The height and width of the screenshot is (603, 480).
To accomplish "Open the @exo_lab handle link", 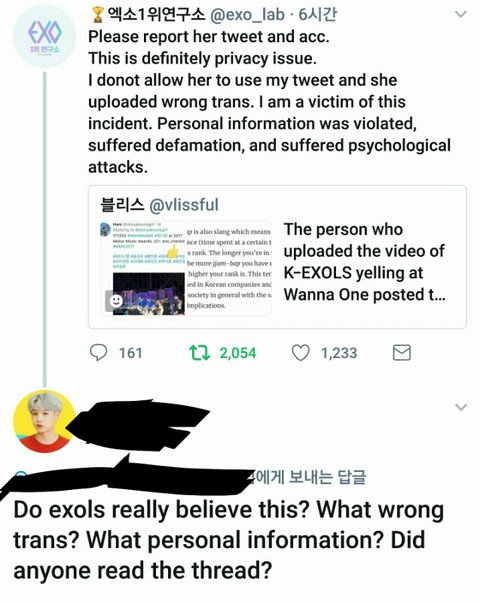I will [x=247, y=15].
